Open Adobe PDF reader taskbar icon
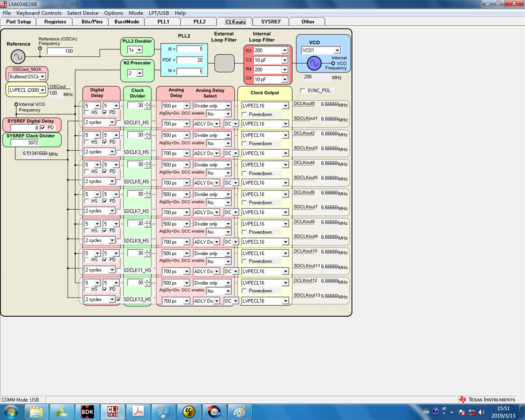 click(x=138, y=412)
